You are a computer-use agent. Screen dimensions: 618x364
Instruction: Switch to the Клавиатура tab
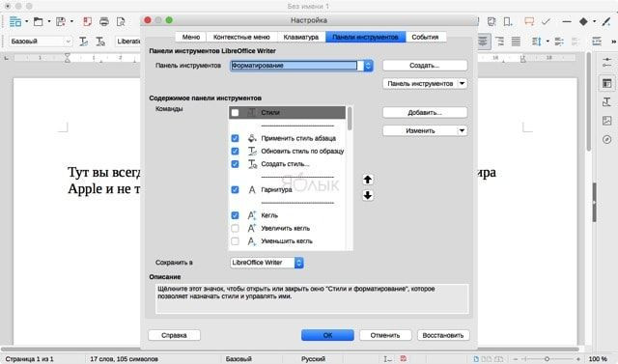tap(300, 37)
